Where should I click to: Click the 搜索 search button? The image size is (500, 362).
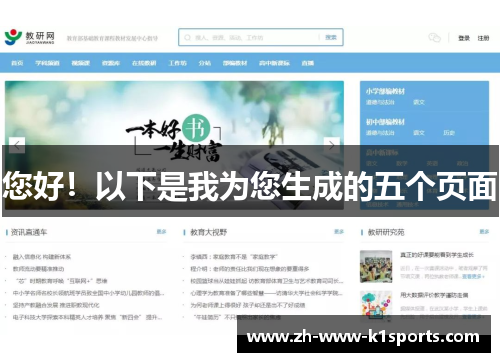[x=331, y=38]
